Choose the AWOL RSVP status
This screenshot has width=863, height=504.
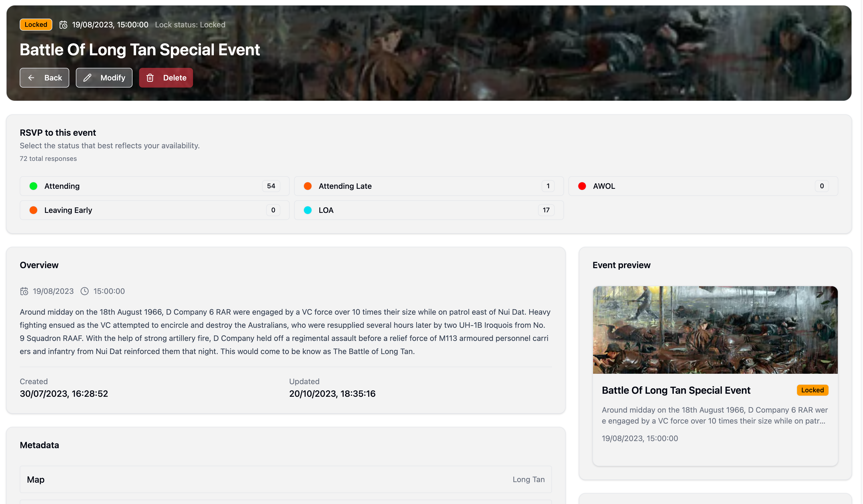coord(703,186)
